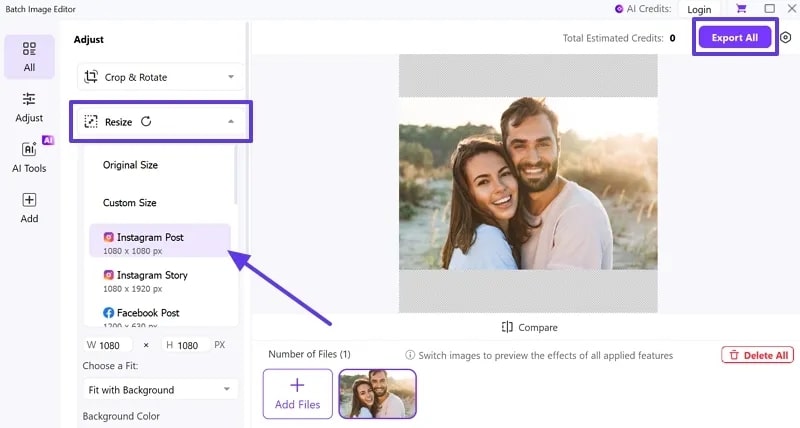Select the All tab in sidebar

[29, 57]
